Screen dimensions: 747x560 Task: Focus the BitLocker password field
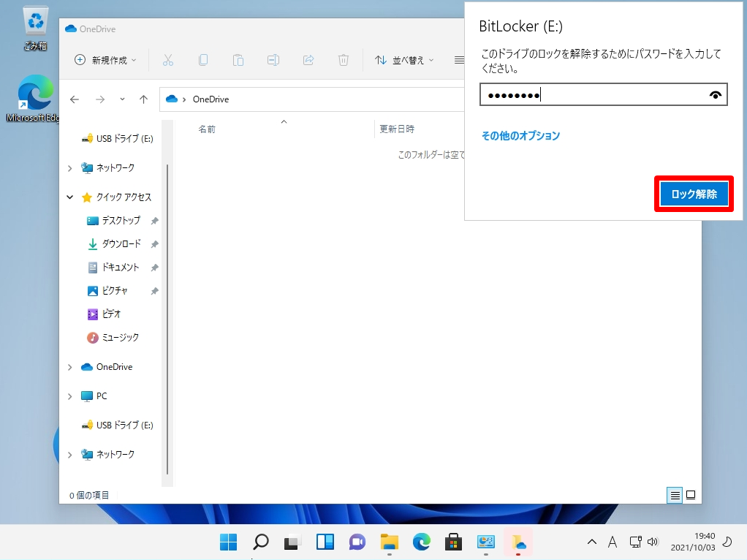coord(603,94)
